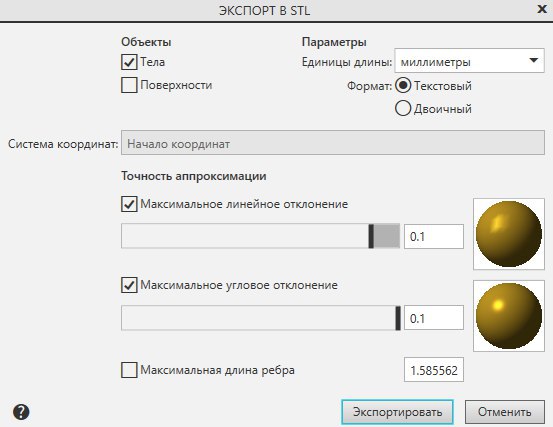
Task: Open the help question mark icon
Action: (x=21, y=412)
